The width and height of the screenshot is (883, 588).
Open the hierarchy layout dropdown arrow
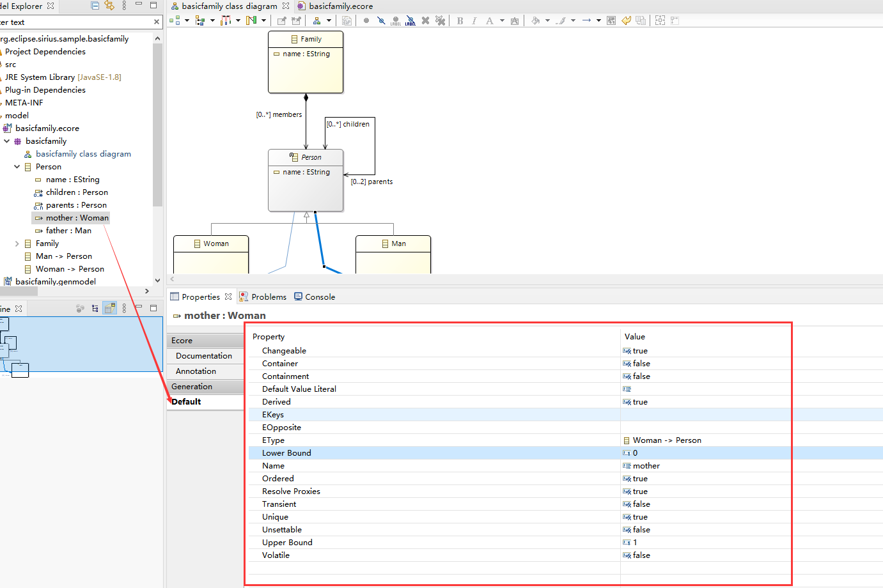pos(329,20)
